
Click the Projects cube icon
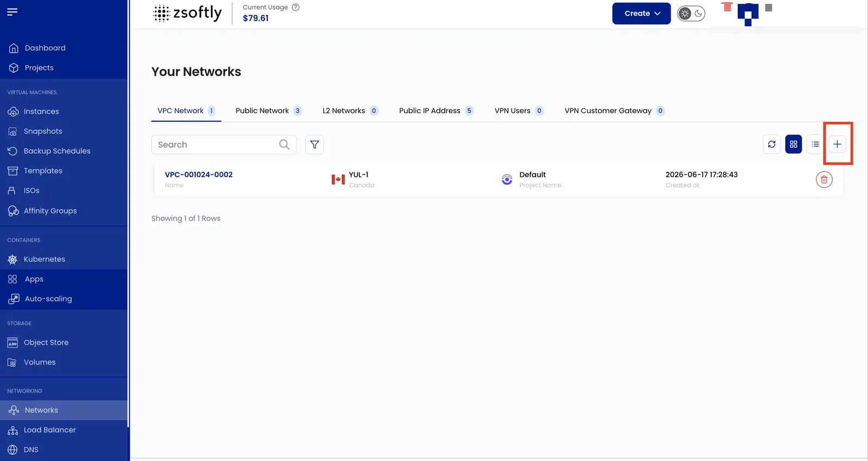tap(14, 68)
